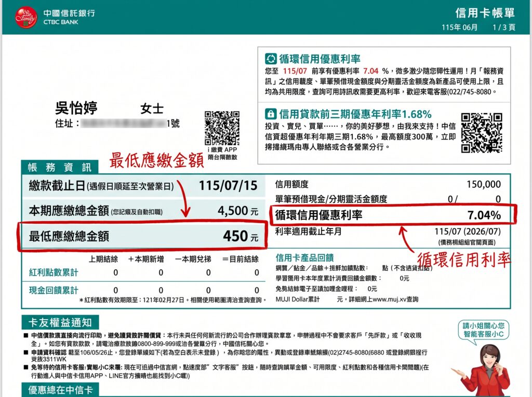
Task: Click the 繳款截止日 label
Action: [57, 185]
